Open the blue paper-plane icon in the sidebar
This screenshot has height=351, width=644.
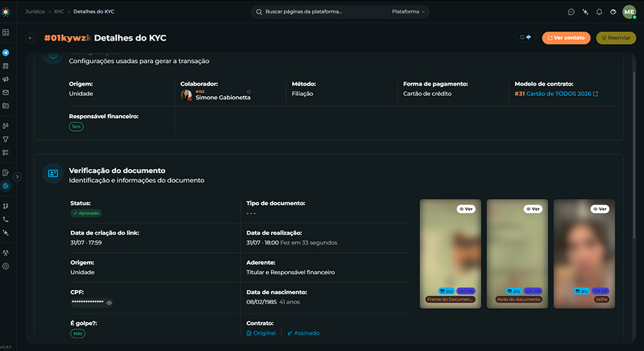click(6, 53)
